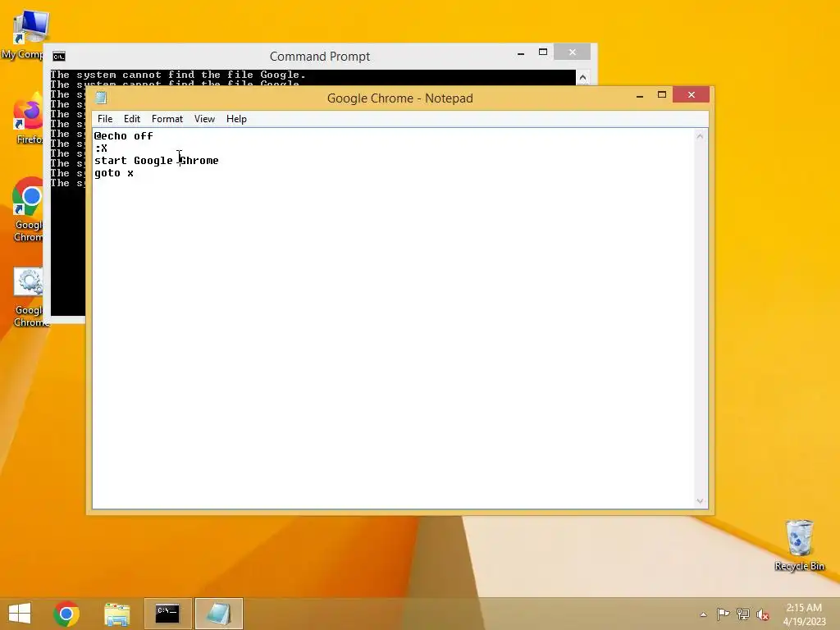Image resolution: width=840 pixels, height=630 pixels.
Task: Open the Help menu in Notepad
Action: tap(236, 119)
